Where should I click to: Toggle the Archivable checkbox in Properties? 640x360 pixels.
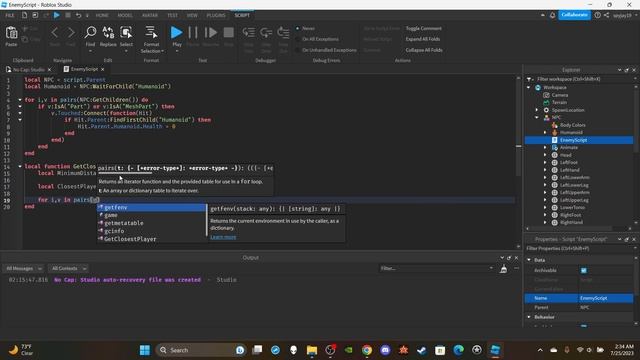584,270
